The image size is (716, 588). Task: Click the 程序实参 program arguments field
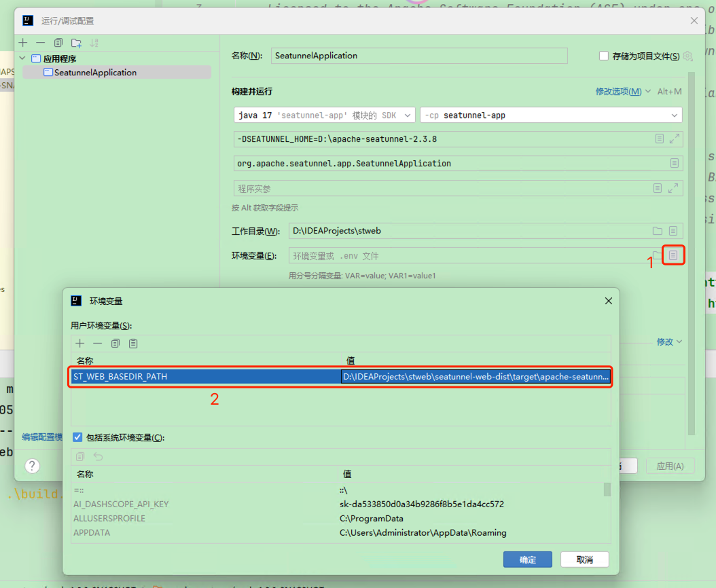pos(458,188)
